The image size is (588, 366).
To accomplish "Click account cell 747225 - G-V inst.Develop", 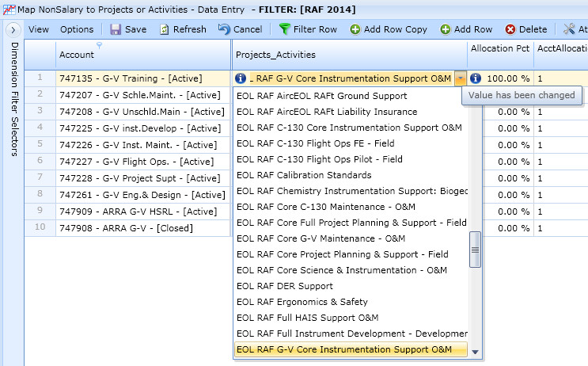I will (x=143, y=128).
